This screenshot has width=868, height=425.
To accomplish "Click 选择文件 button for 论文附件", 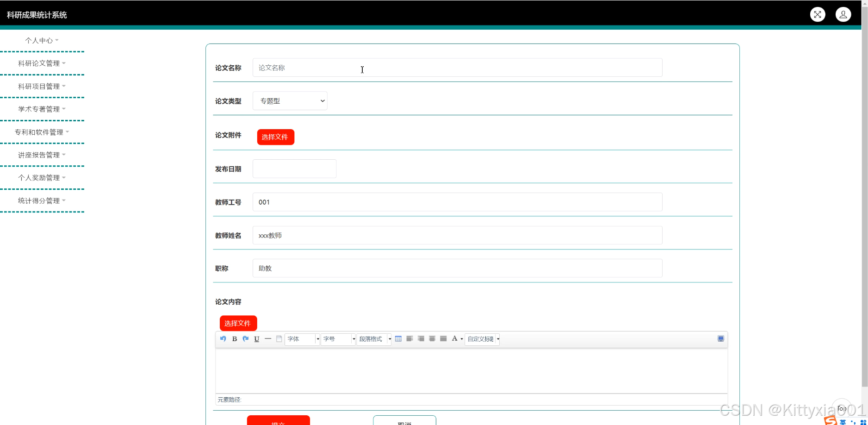I will (275, 137).
